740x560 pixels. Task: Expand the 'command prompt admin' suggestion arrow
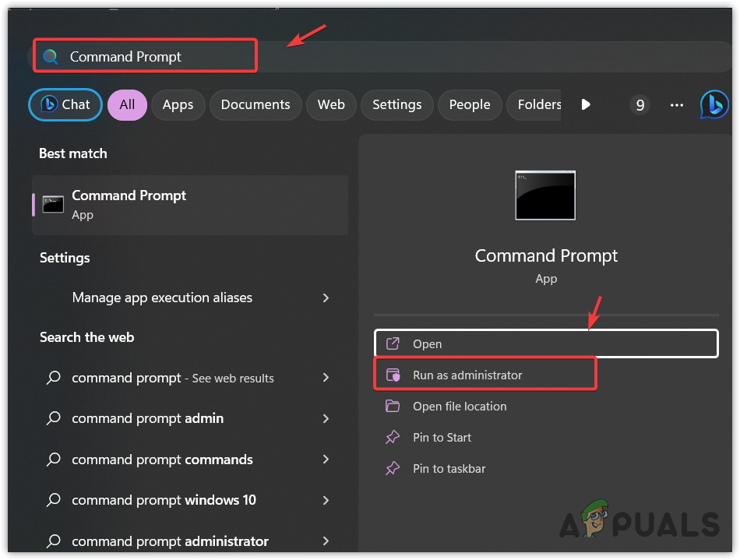[326, 418]
